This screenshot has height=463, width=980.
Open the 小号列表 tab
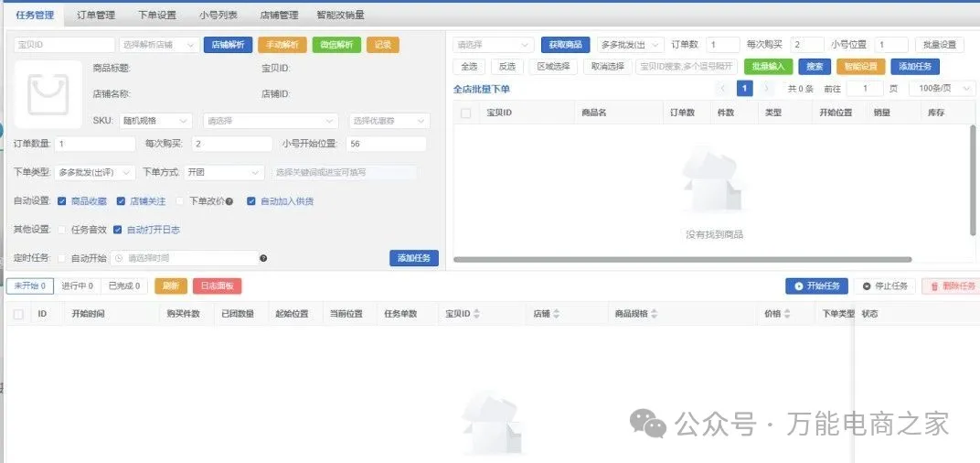pyautogui.click(x=218, y=15)
